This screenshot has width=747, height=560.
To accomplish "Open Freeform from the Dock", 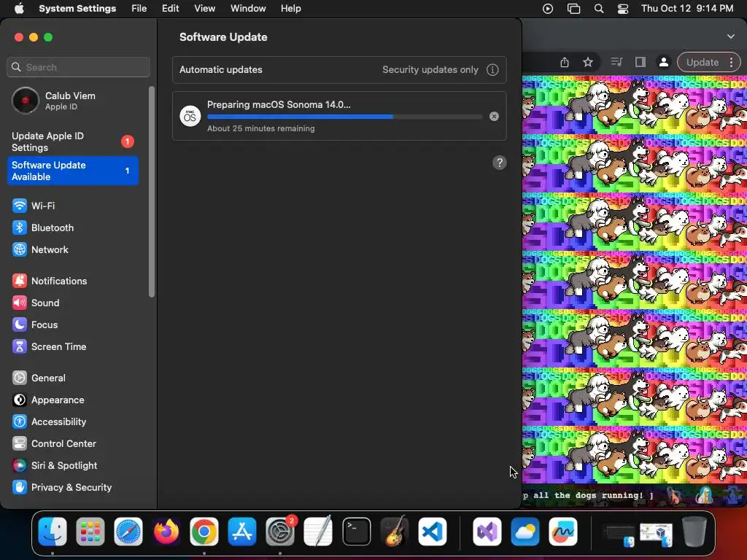I will click(x=563, y=532).
